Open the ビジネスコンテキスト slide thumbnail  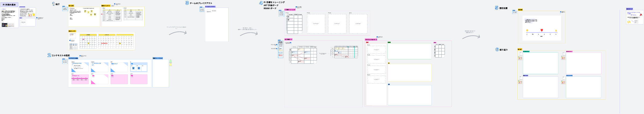click(x=80, y=67)
